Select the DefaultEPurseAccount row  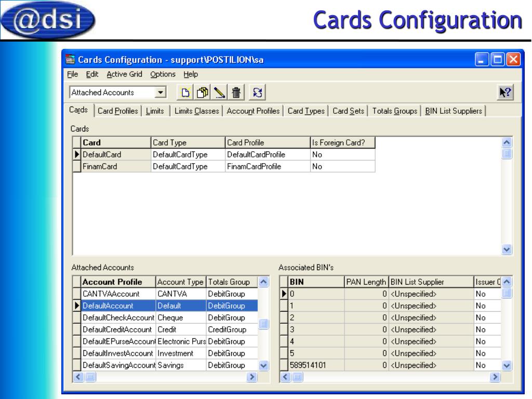point(166,341)
